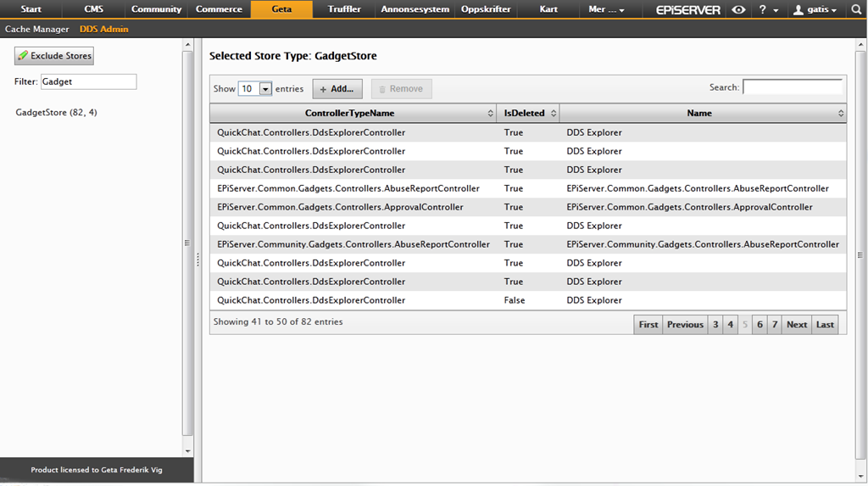Jump to page 7 of entries
This screenshot has width=868, height=486.
(x=774, y=325)
